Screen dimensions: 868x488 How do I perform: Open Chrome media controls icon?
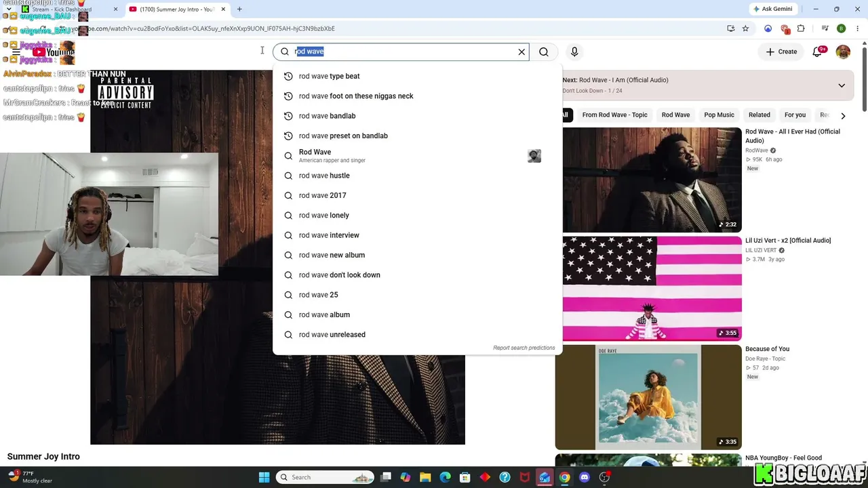tap(825, 28)
